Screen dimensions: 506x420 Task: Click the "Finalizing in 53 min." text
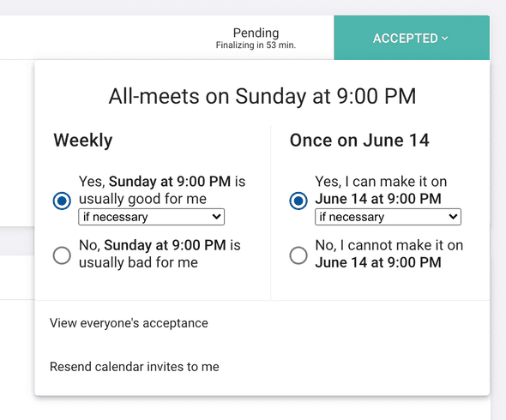click(x=256, y=45)
